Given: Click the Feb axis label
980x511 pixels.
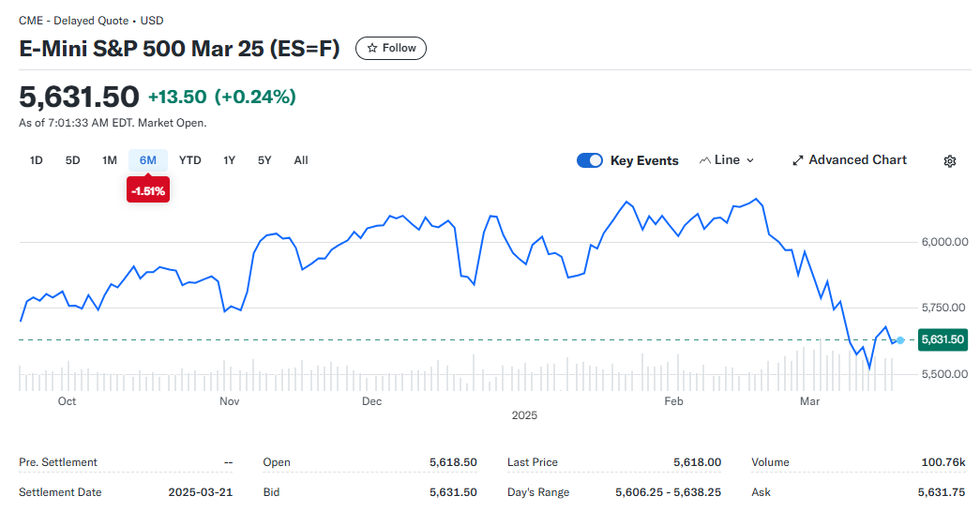Looking at the screenshot, I should coord(673,401).
